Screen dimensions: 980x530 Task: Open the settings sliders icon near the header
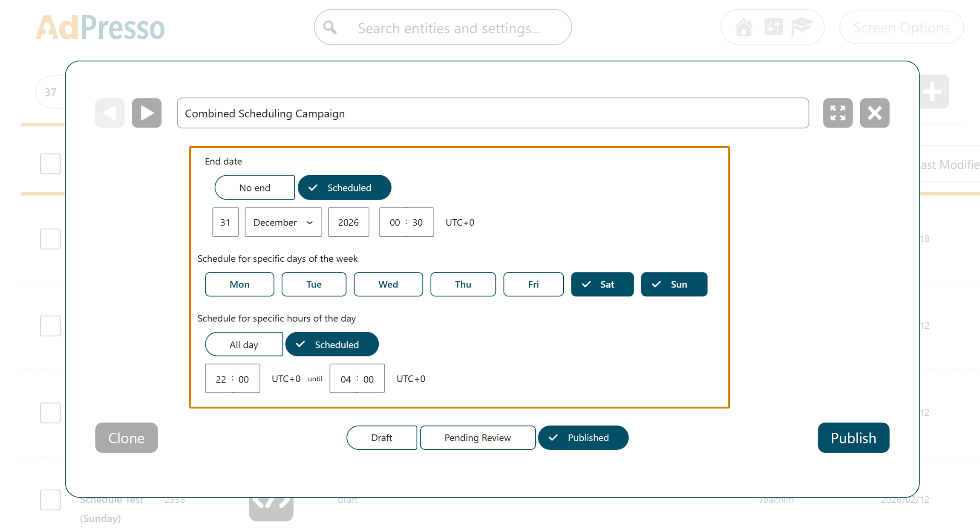pyautogui.click(x=774, y=27)
